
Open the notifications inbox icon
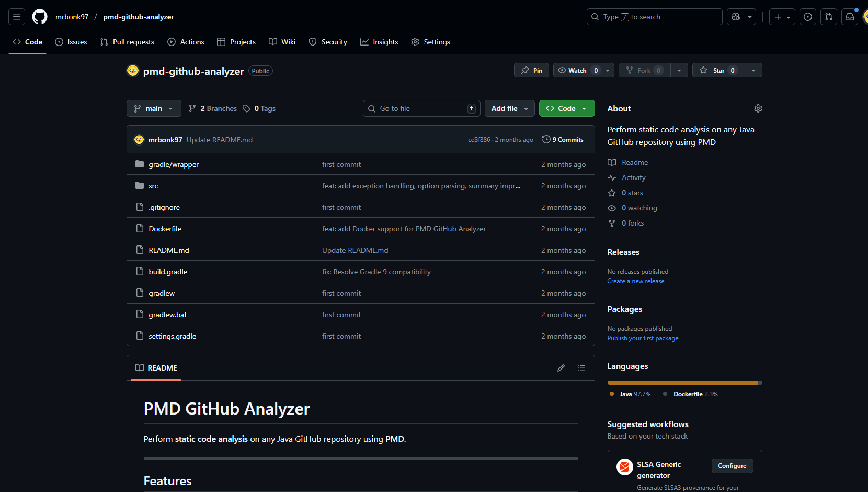pos(850,17)
